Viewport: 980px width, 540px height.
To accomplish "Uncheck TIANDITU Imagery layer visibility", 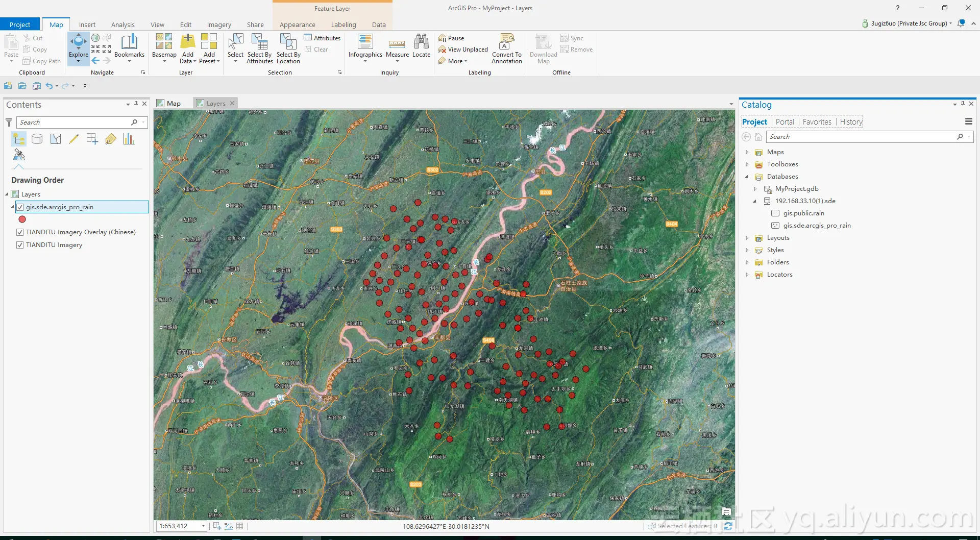I will (x=19, y=245).
